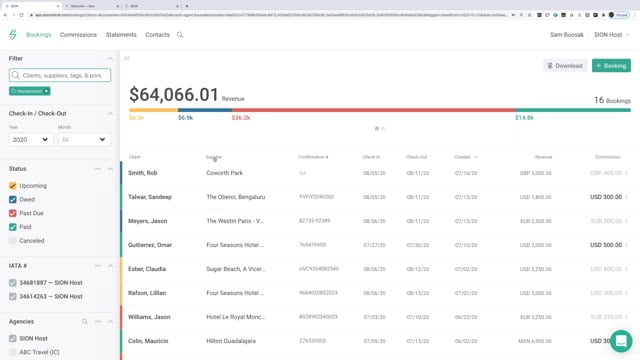Go to Bookings tab
The image size is (640, 360).
click(39, 35)
